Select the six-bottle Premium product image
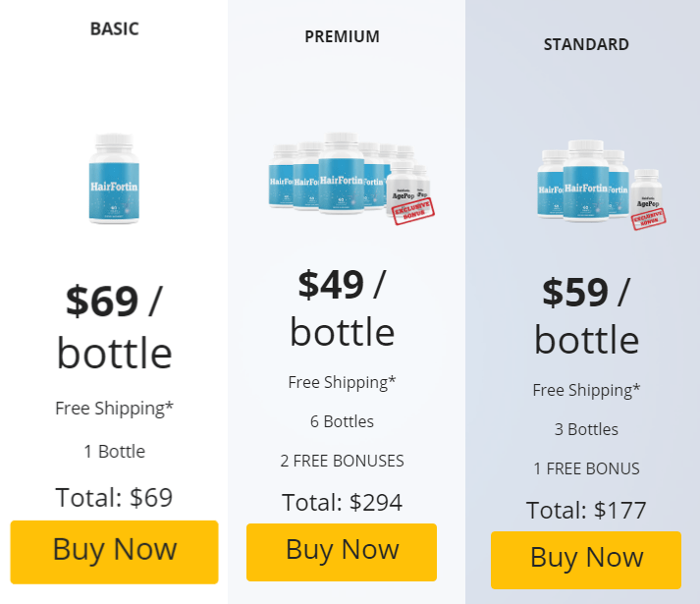This screenshot has height=604, width=700. pyautogui.click(x=351, y=178)
